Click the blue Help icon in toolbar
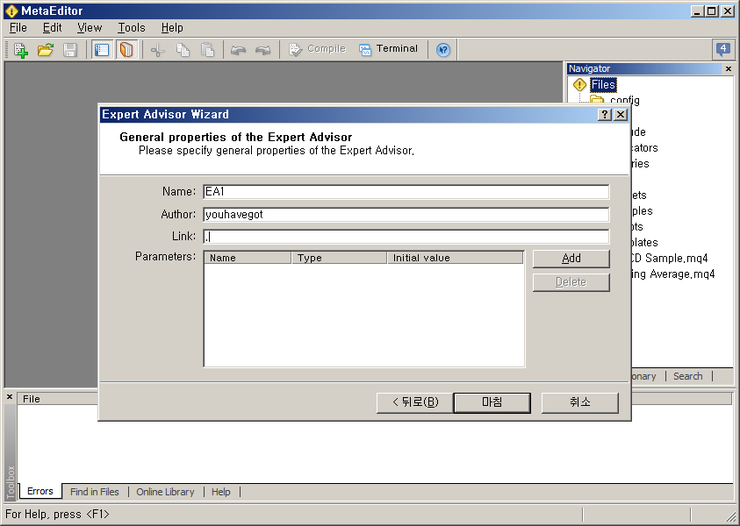This screenshot has height=526, width=740. (x=443, y=50)
